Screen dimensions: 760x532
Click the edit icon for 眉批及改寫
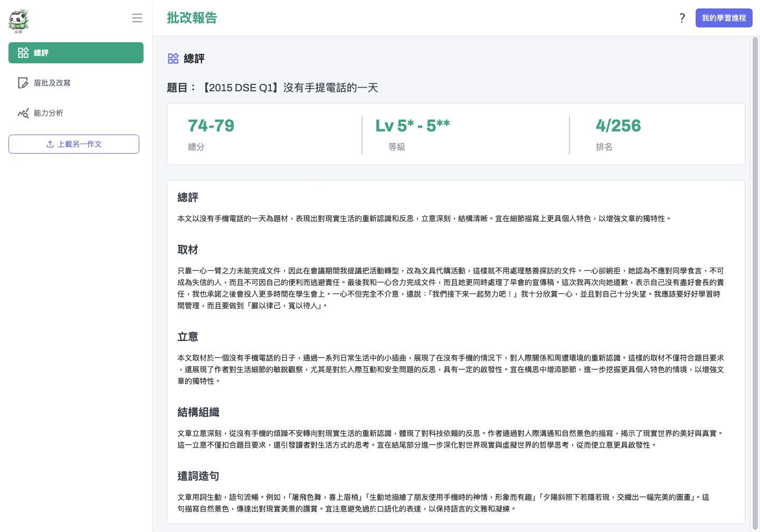(23, 83)
